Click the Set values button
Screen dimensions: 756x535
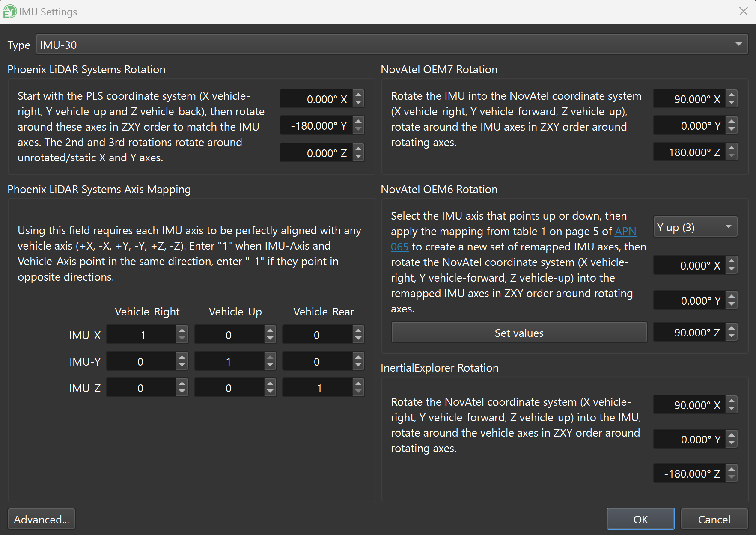pos(518,333)
